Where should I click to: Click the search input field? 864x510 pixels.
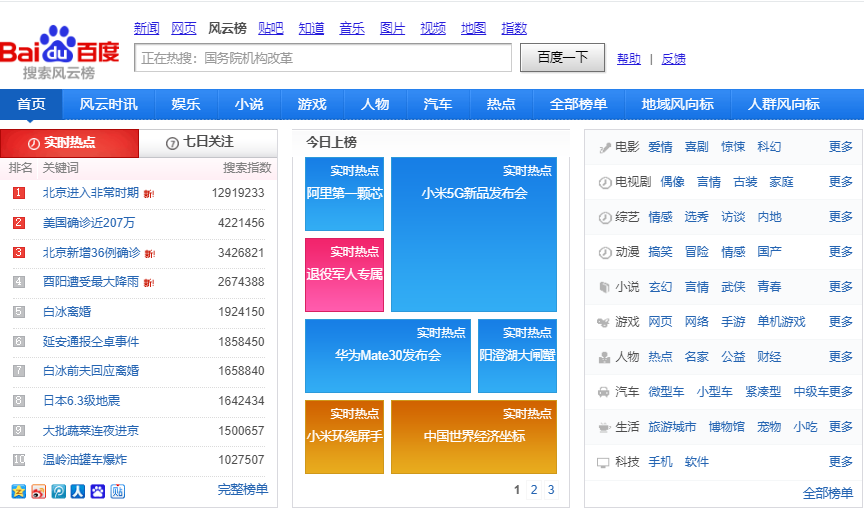coord(323,58)
